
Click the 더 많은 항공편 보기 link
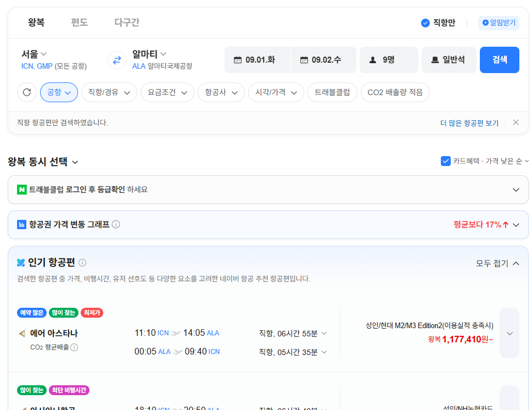click(x=469, y=123)
